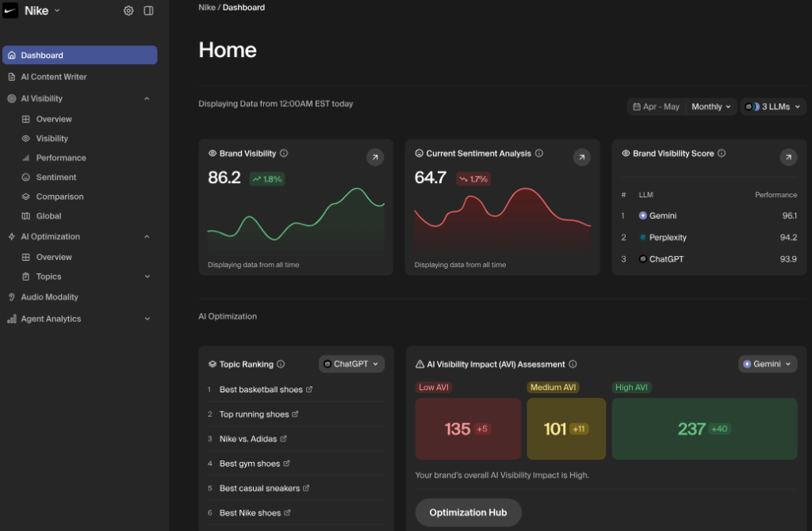Go to AI Content Writer in sidebar
812x531 pixels.
[53, 77]
